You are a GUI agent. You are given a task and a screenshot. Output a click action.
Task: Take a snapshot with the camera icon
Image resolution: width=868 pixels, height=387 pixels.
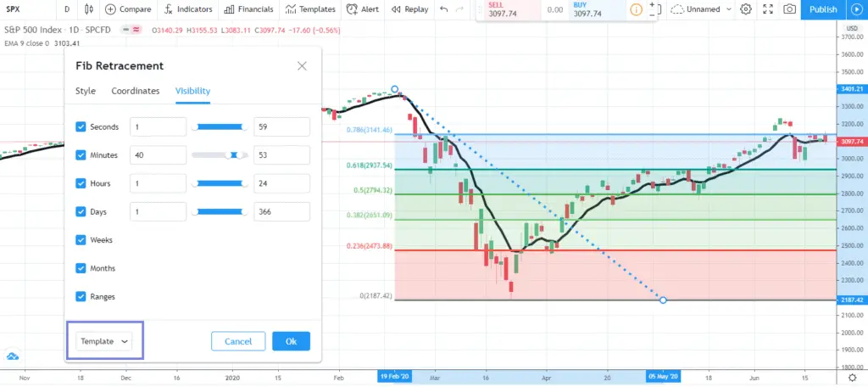coord(789,8)
